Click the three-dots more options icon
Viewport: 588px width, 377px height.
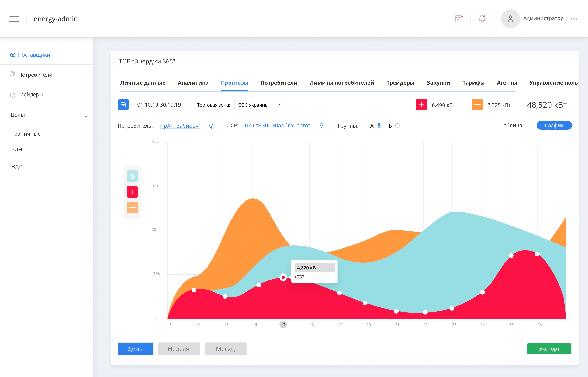[x=574, y=19]
